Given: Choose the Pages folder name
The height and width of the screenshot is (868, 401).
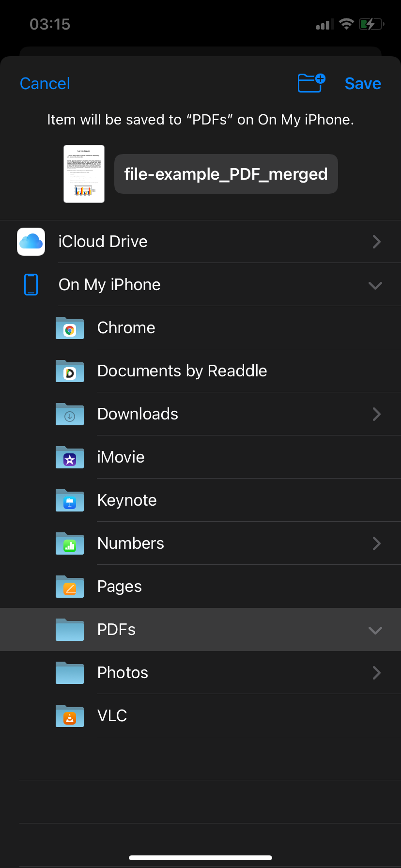Looking at the screenshot, I should coord(120,587).
